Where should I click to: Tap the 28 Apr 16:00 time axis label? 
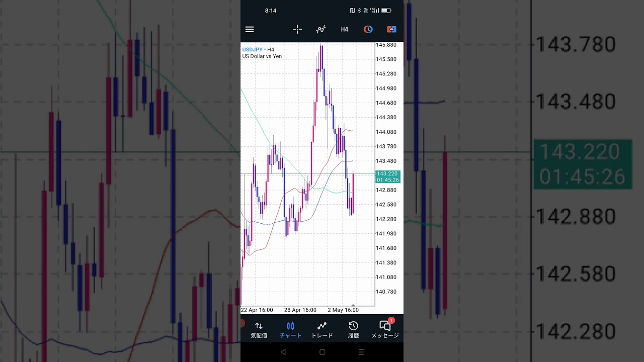click(x=300, y=310)
